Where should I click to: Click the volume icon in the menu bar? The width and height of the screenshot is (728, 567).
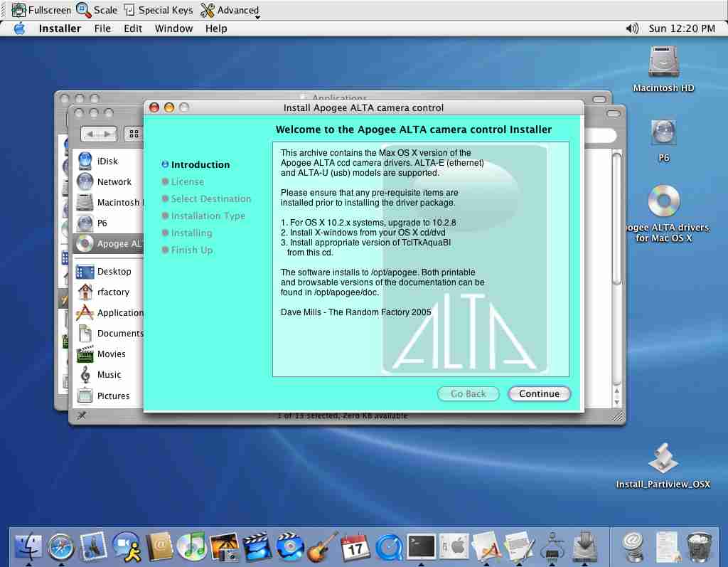click(632, 28)
